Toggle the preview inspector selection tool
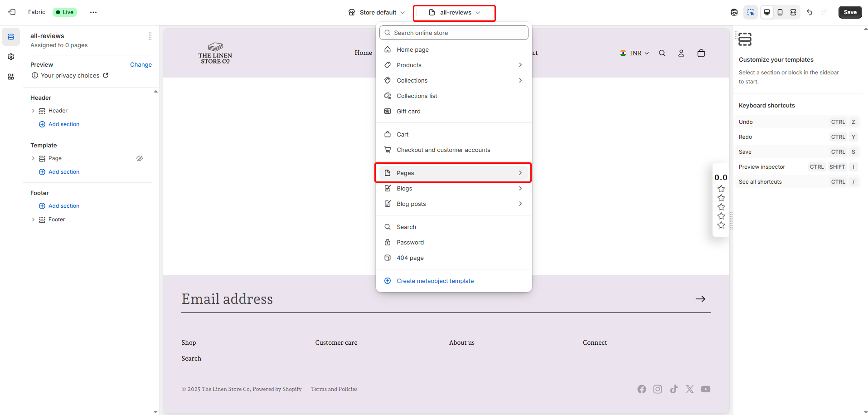 tap(751, 12)
